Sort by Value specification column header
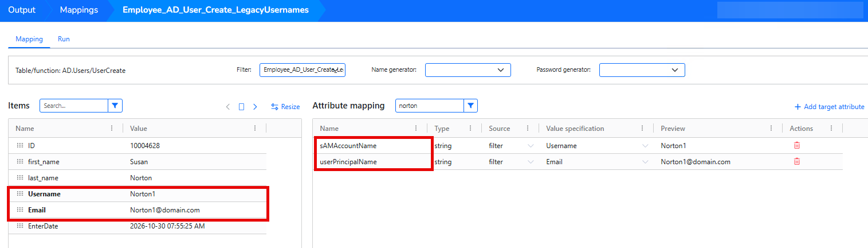Image resolution: width=868 pixels, height=248 pixels. coord(575,129)
